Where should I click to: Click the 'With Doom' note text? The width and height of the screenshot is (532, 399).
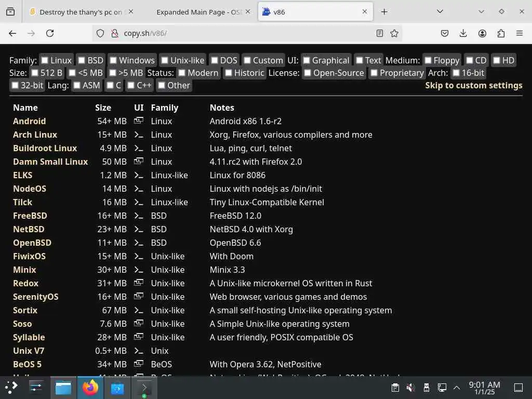(231, 256)
